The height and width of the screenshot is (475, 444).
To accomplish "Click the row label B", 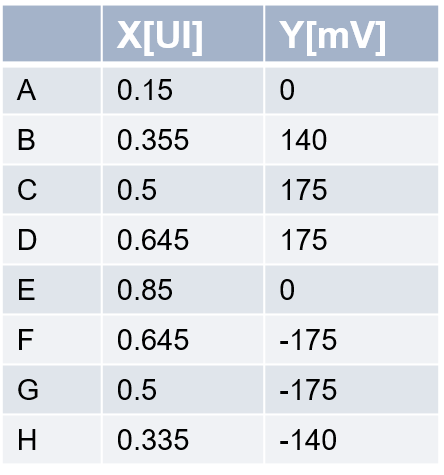I will [x=26, y=140].
